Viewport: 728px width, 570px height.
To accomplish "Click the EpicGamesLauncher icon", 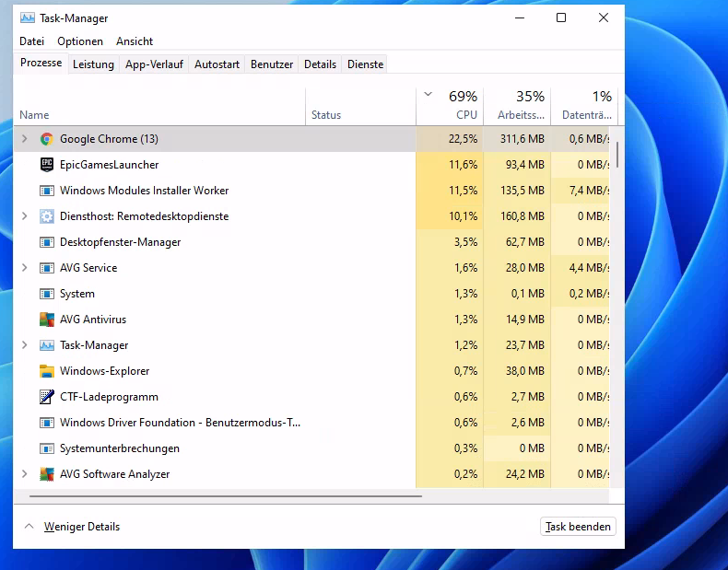I will (x=46, y=165).
